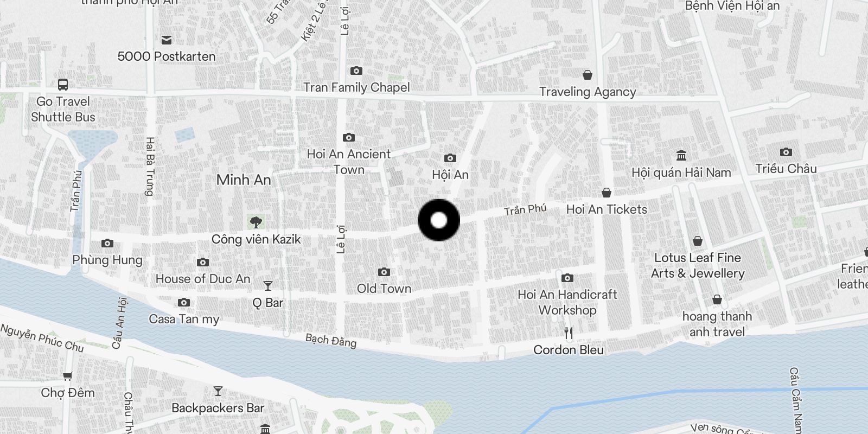
Task: Select the Triều Châu camera icon
Action: click(x=786, y=152)
